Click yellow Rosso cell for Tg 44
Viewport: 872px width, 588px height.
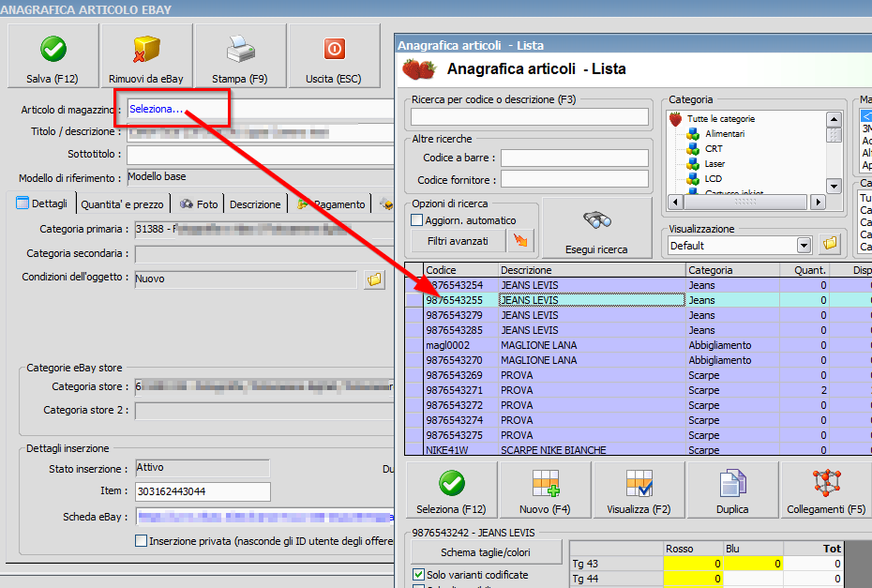coord(693,579)
